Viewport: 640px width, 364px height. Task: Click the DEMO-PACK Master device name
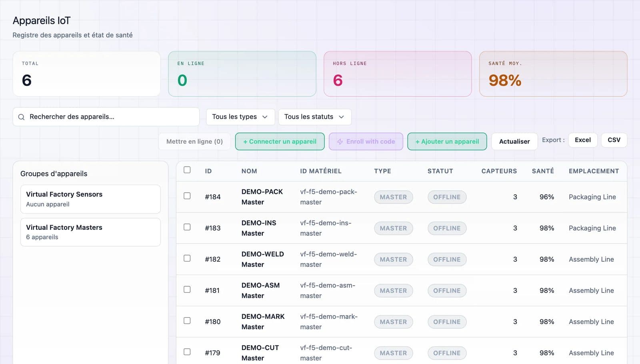[x=262, y=197]
